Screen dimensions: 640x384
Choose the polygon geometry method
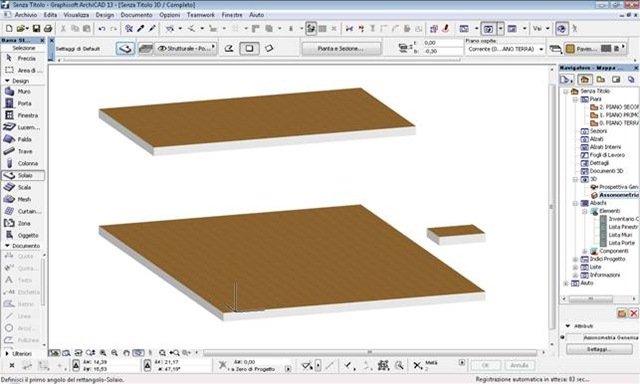(x=229, y=49)
